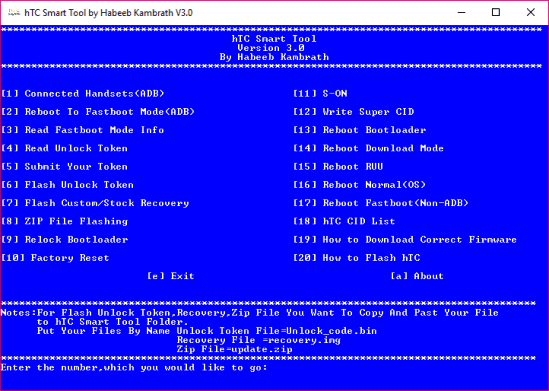Image resolution: width=549 pixels, height=391 pixels.
Task: Click the 'hTC Smart Tool' banner heading
Action: [x=274, y=39]
